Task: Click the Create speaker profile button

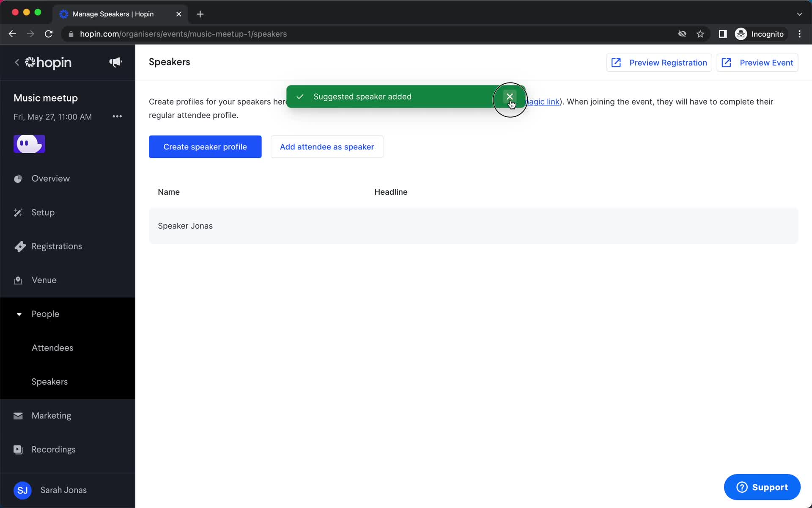Action: click(x=205, y=146)
